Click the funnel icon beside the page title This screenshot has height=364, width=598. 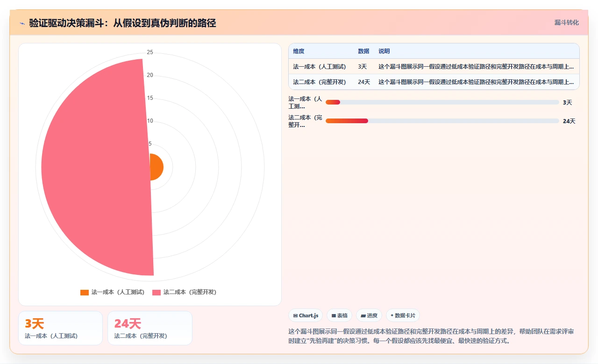click(22, 23)
